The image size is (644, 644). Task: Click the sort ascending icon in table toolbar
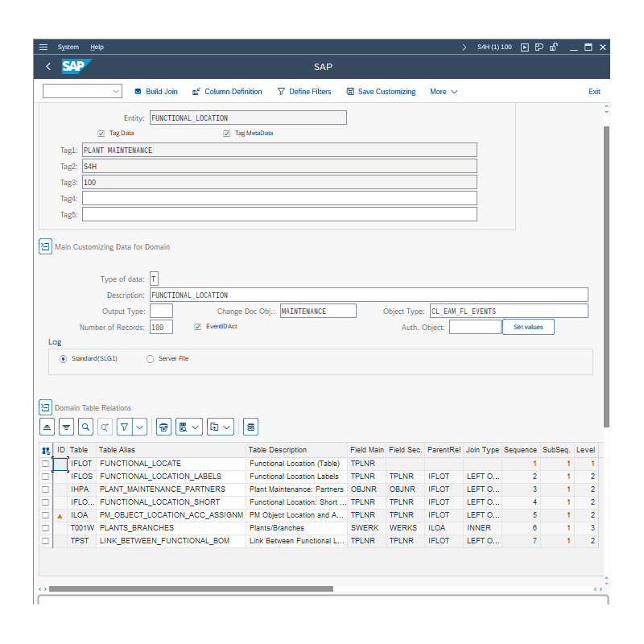47,427
